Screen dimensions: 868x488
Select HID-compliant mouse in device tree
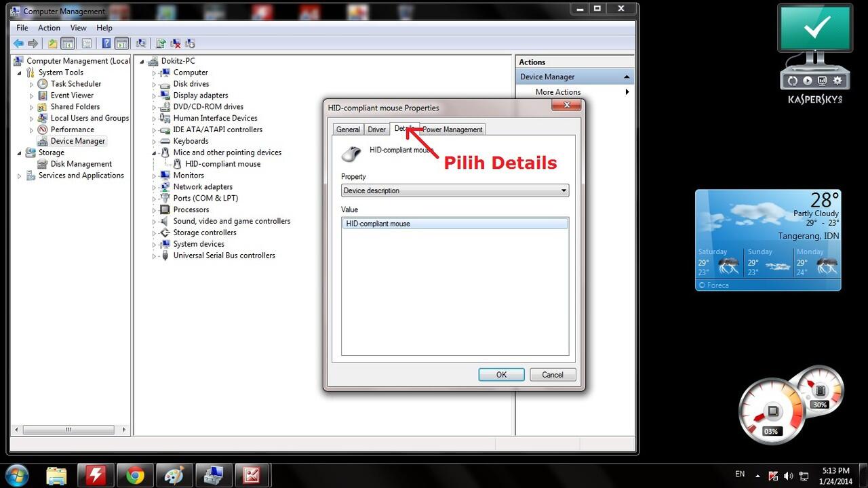pyautogui.click(x=223, y=164)
